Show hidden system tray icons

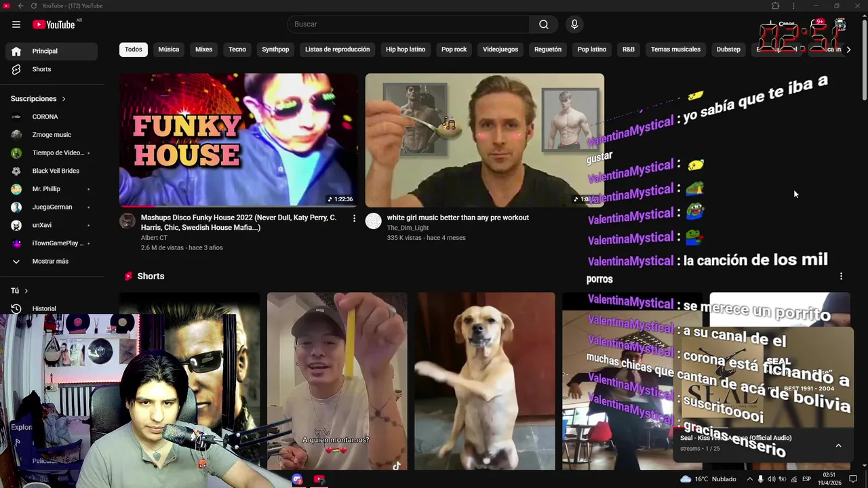tap(749, 479)
